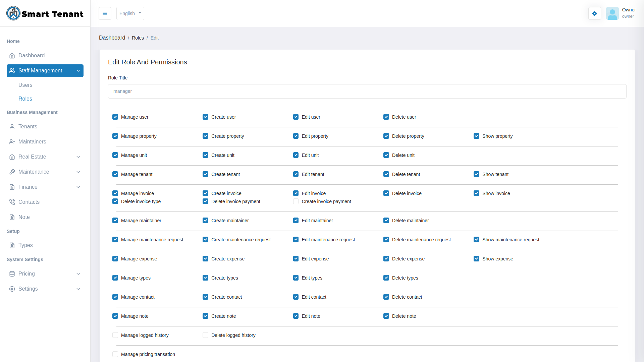Click the Types icon under Setup
Viewport: 644px width, 362px height.
pos(12,245)
